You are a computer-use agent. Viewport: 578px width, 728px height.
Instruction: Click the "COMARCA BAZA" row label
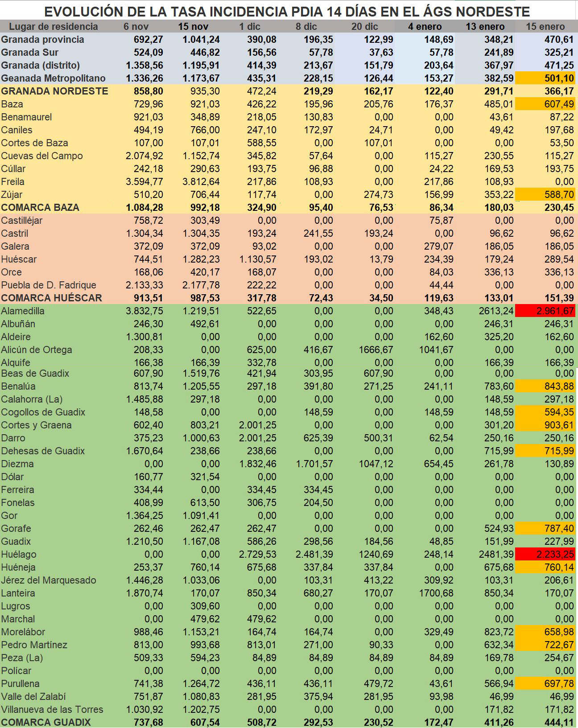[x=40, y=208]
